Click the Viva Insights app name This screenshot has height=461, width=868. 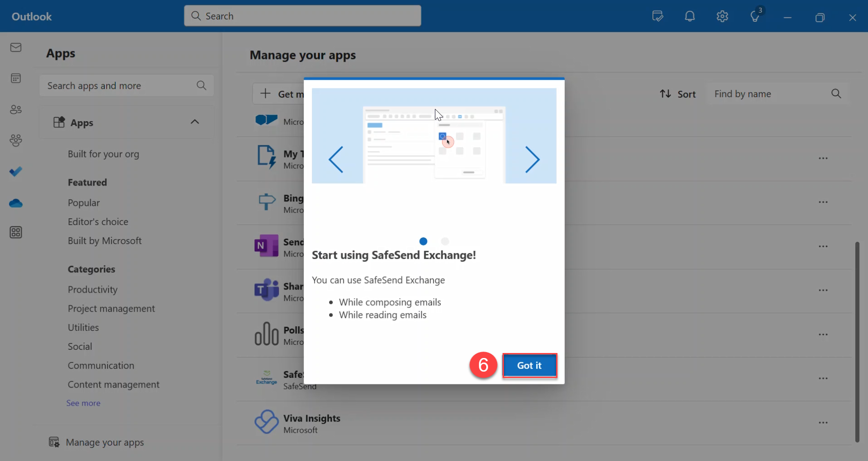coord(312,418)
